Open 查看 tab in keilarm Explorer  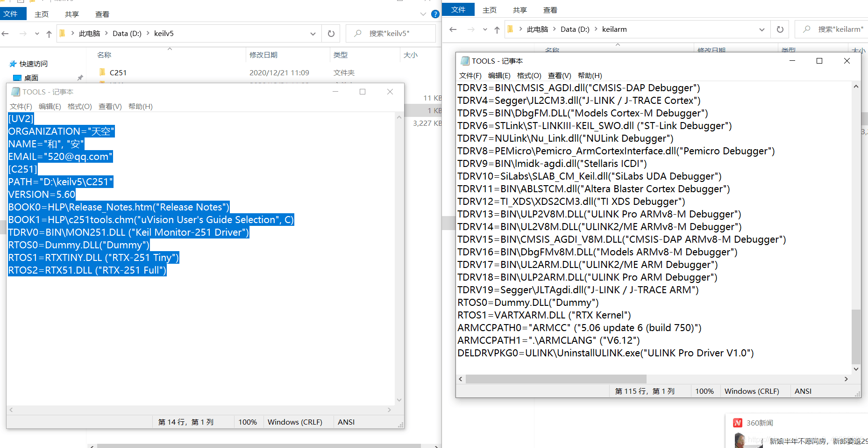coord(550,10)
